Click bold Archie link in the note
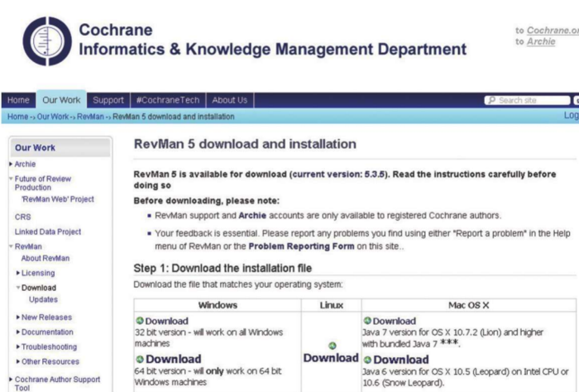This screenshot has width=579, height=392. pyautogui.click(x=252, y=216)
